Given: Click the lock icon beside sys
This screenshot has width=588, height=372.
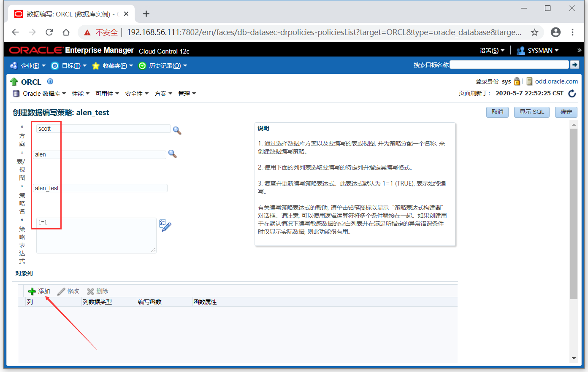Looking at the screenshot, I should tap(517, 81).
